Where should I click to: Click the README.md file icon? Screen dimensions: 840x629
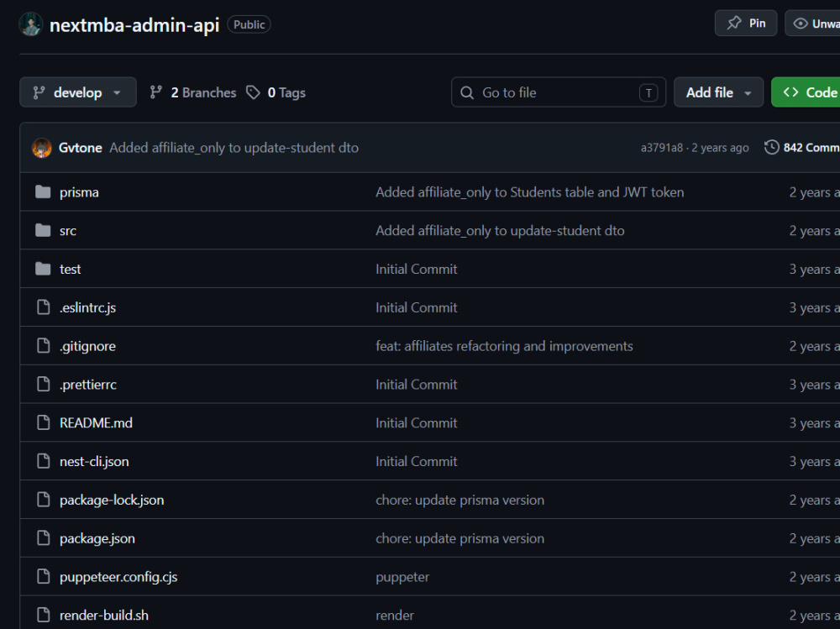44,422
